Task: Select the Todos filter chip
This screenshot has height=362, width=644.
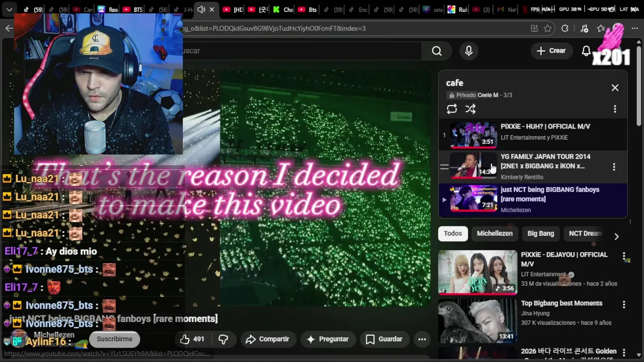Action: (x=453, y=233)
